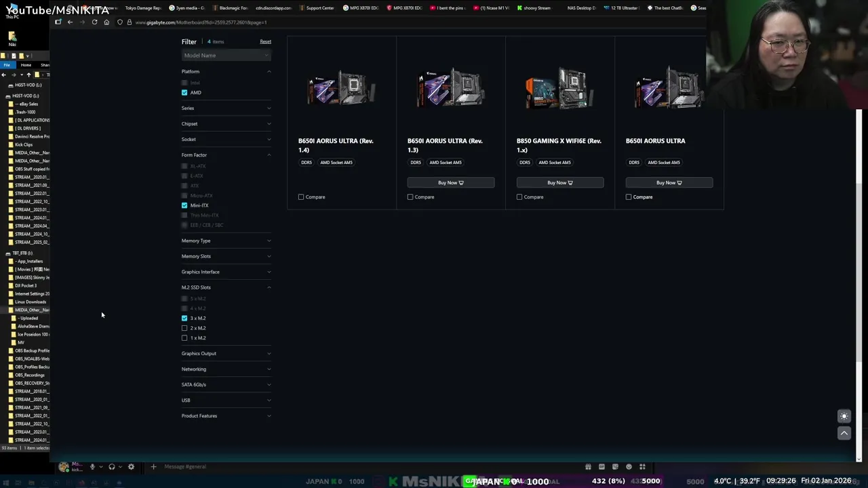This screenshot has width=868, height=488.
Task: Click the Explorer up-directory arrow
Action: 28,75
